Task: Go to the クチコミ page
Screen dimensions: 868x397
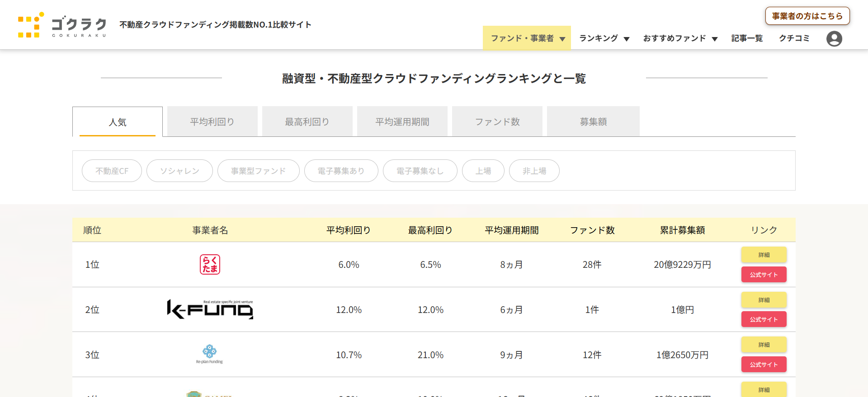Action: tap(794, 38)
